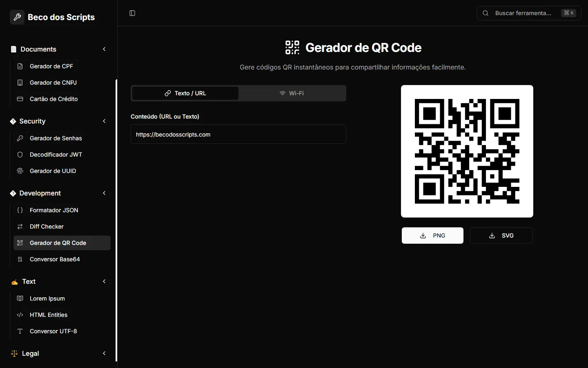This screenshot has height=368, width=588.
Task: Click the Documents section heading
Action: tap(38, 49)
